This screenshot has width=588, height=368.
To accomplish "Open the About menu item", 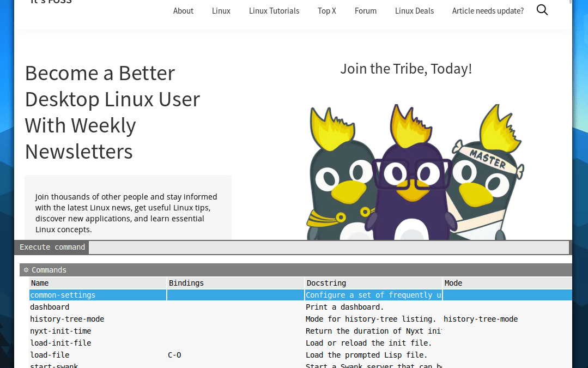I will pos(183,11).
